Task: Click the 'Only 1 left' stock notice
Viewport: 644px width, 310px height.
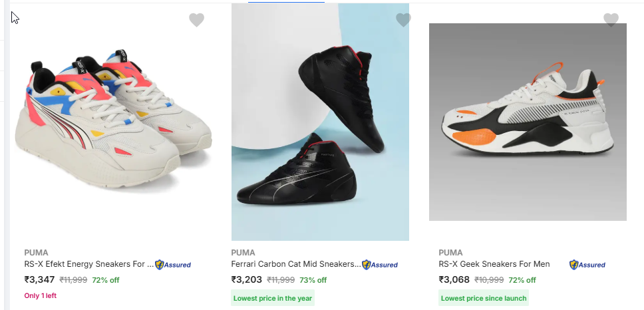Action: click(41, 296)
